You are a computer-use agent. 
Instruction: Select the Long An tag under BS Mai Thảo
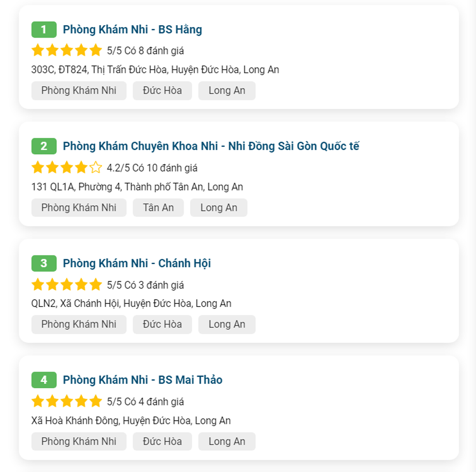pyautogui.click(x=227, y=441)
